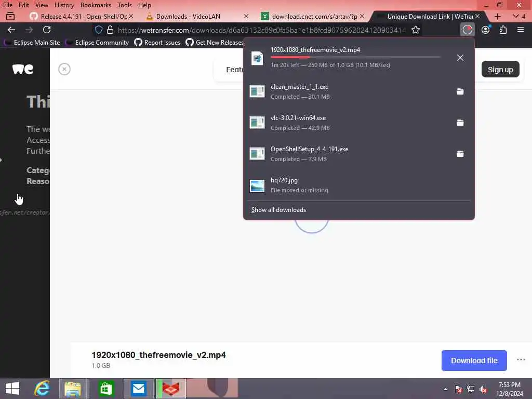Open File Explorer from the taskbar
This screenshot has height=399, width=532.
(73, 389)
